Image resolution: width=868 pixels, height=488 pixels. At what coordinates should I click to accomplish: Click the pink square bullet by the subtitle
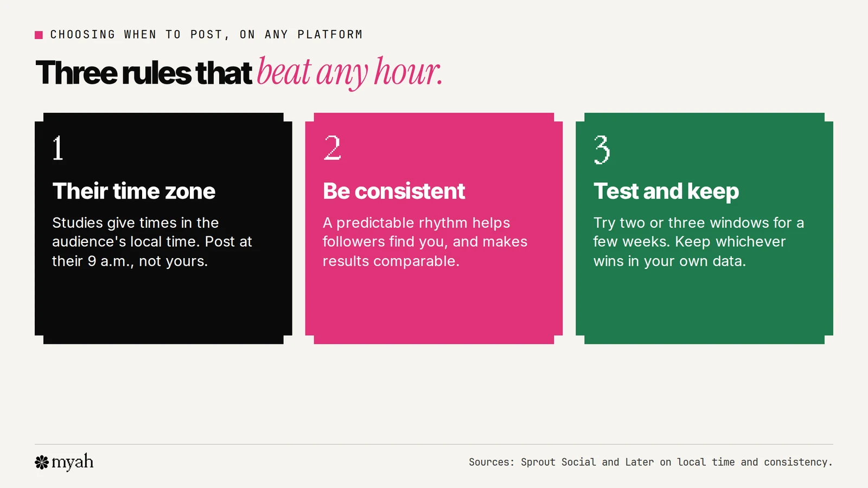click(x=39, y=35)
